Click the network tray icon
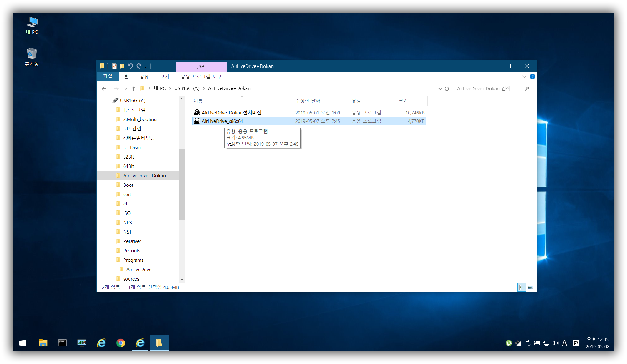627x364 pixels. 546,343
